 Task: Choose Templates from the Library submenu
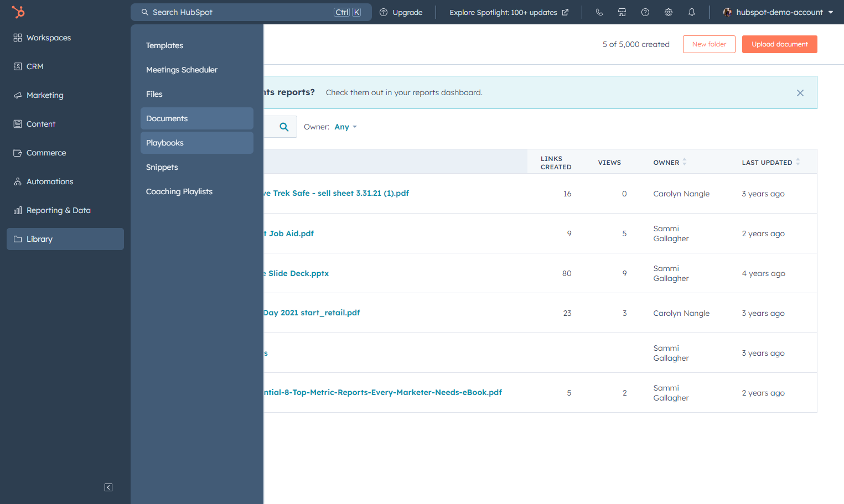(x=197, y=45)
